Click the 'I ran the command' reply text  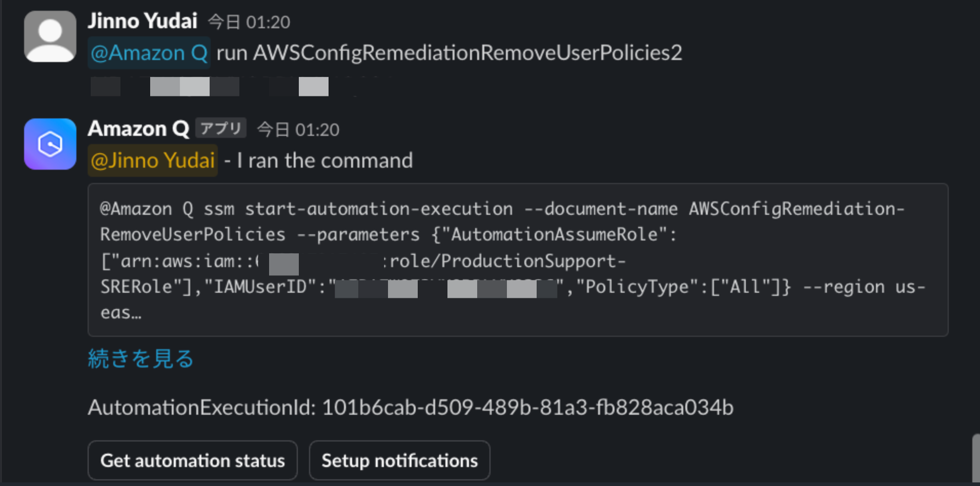pos(325,160)
